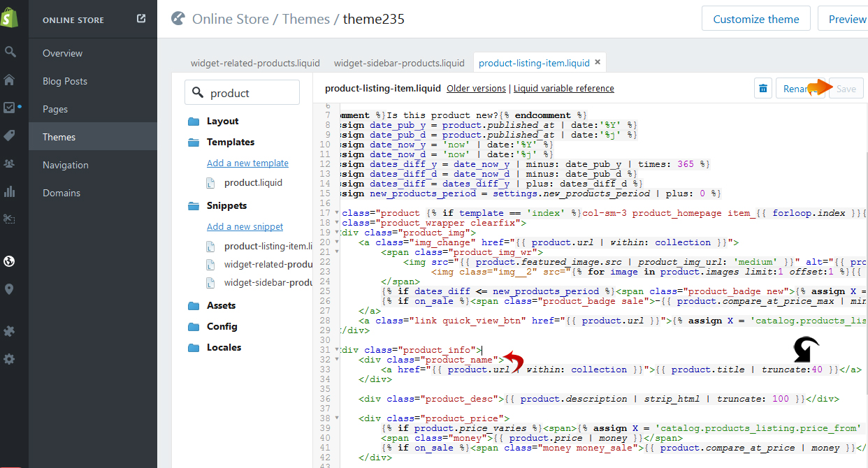Open Customers using the people icon
The height and width of the screenshot is (468, 868).
click(10, 163)
